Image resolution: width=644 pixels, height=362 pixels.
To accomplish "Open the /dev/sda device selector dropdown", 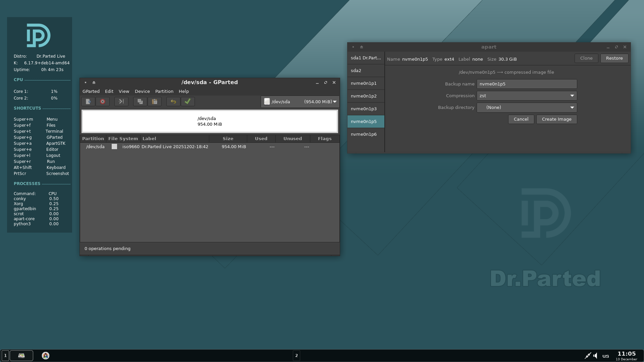I will [300, 102].
